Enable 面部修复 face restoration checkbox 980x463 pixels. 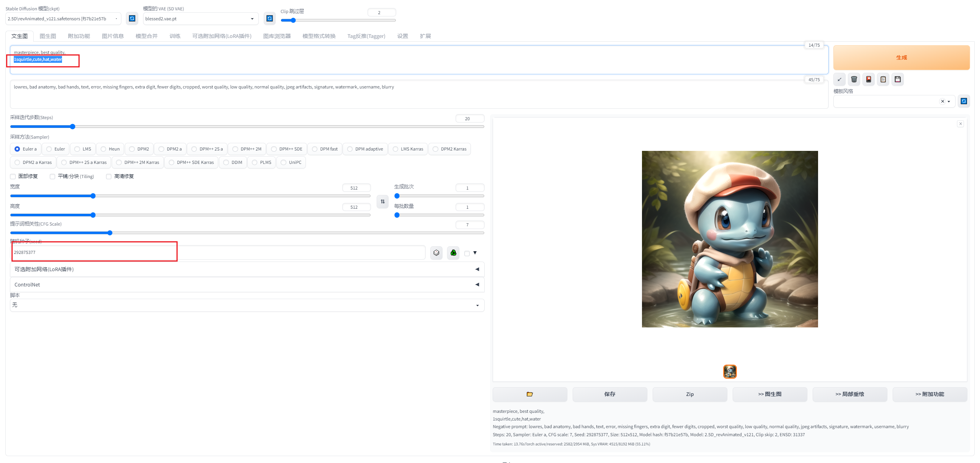13,177
